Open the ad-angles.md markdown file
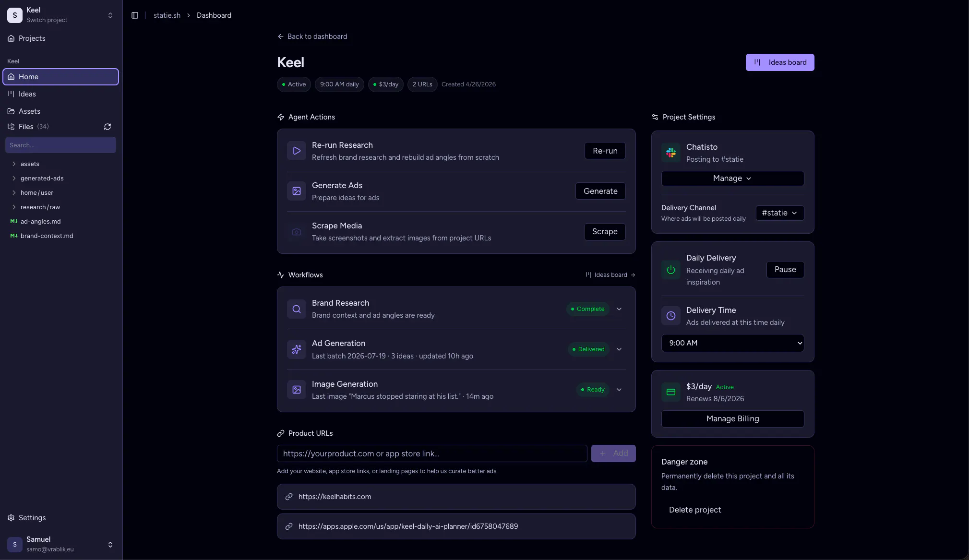This screenshot has width=969, height=560. (x=40, y=221)
